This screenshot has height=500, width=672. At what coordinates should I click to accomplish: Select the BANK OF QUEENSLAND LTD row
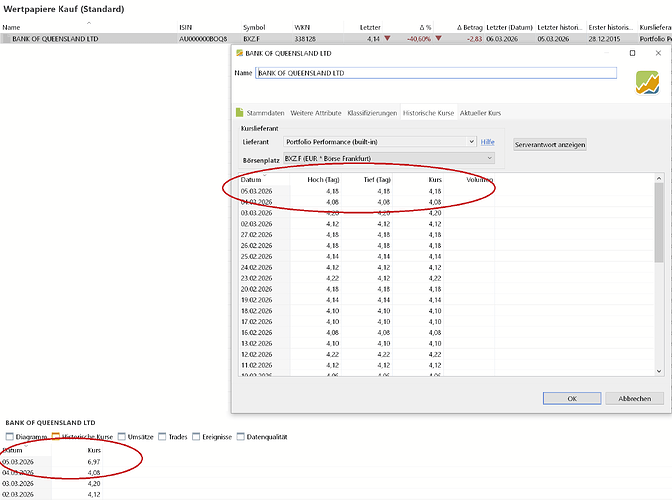(x=336, y=39)
